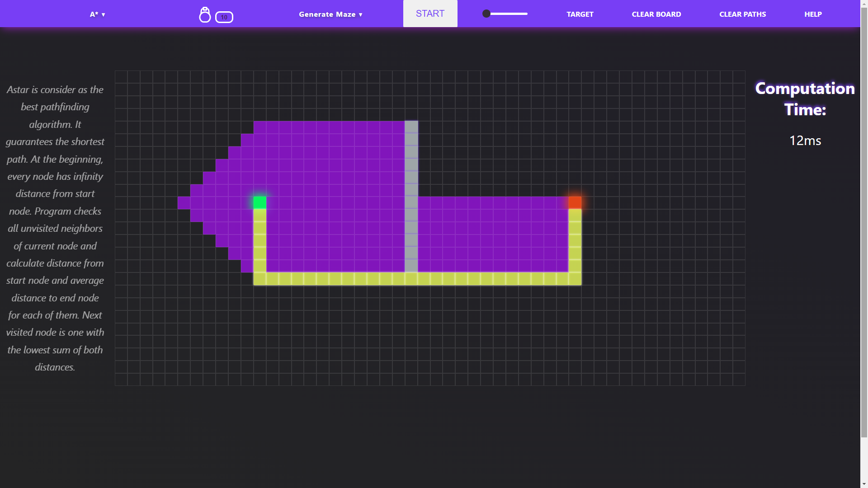Click the red target node
Viewport: 868px width, 488px height.
[575, 202]
